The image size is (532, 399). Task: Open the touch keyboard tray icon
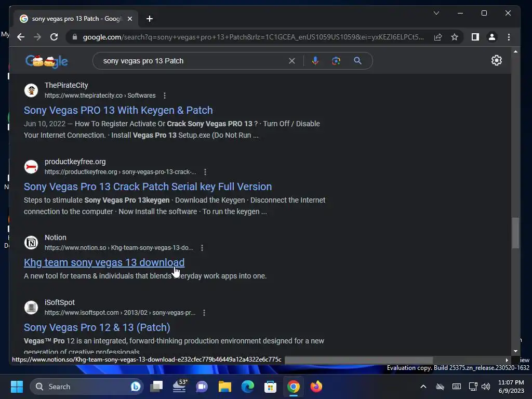pos(457,387)
